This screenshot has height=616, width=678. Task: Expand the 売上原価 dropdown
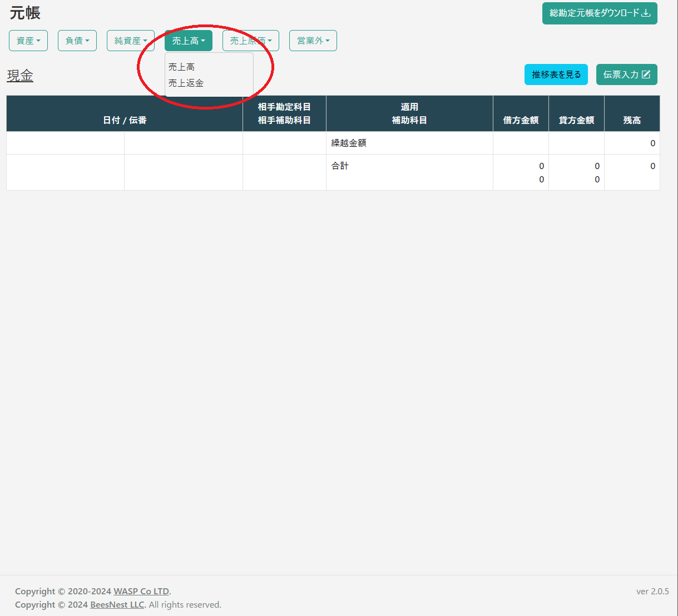251,41
